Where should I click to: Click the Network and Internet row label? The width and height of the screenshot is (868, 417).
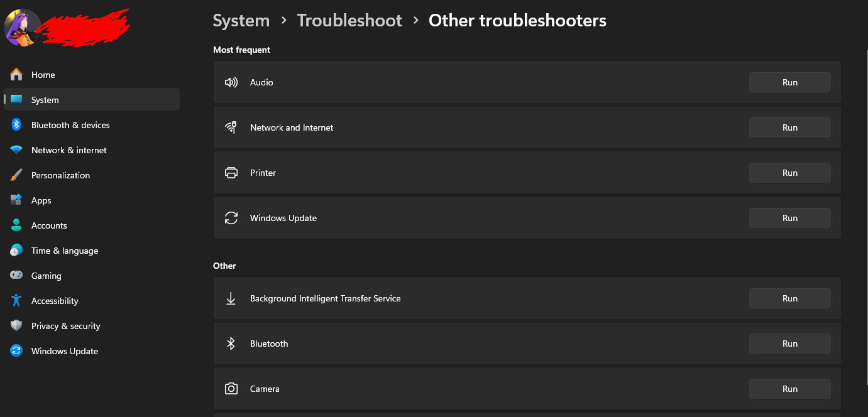click(292, 127)
